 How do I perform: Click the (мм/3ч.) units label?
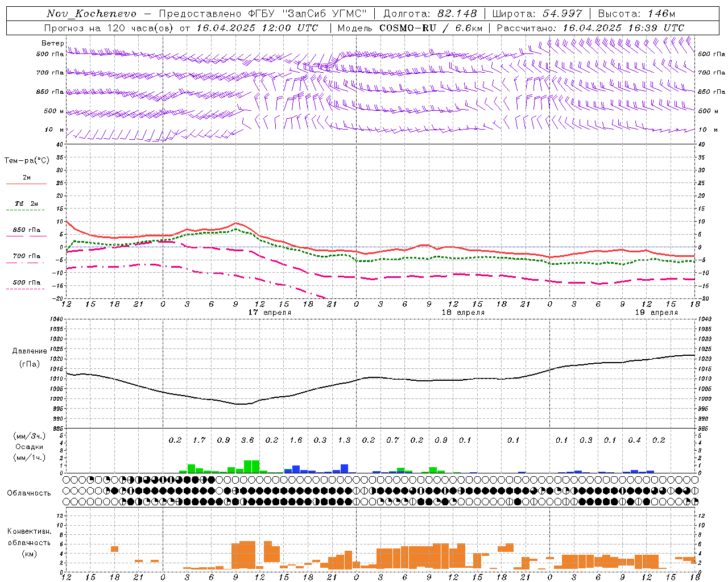30,436
